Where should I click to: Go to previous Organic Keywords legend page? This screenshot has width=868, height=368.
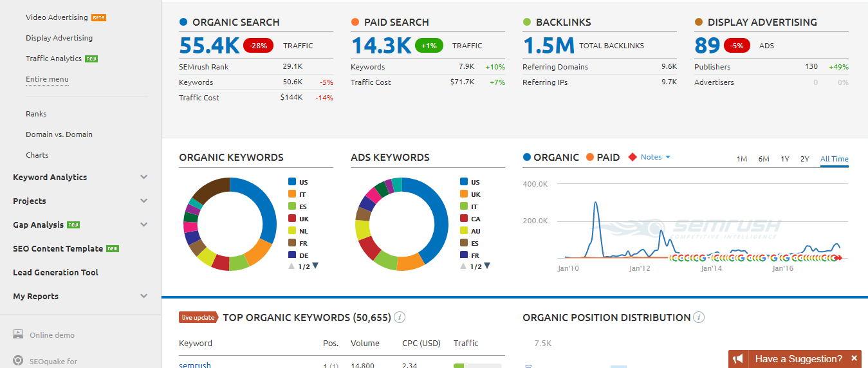(291, 266)
